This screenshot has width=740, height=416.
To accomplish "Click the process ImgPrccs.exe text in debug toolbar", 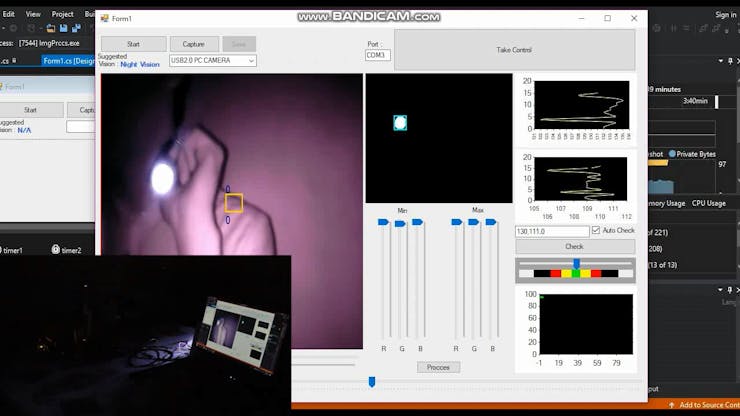I will (x=49, y=43).
